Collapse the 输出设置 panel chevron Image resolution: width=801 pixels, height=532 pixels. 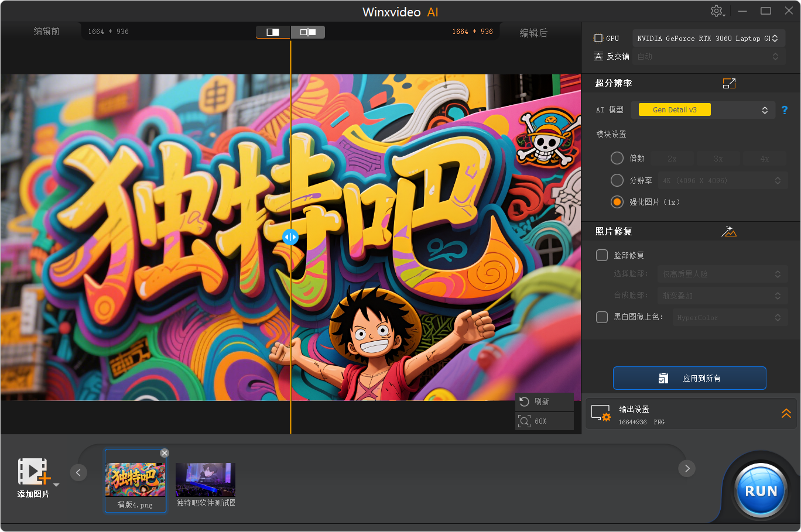[786, 413]
